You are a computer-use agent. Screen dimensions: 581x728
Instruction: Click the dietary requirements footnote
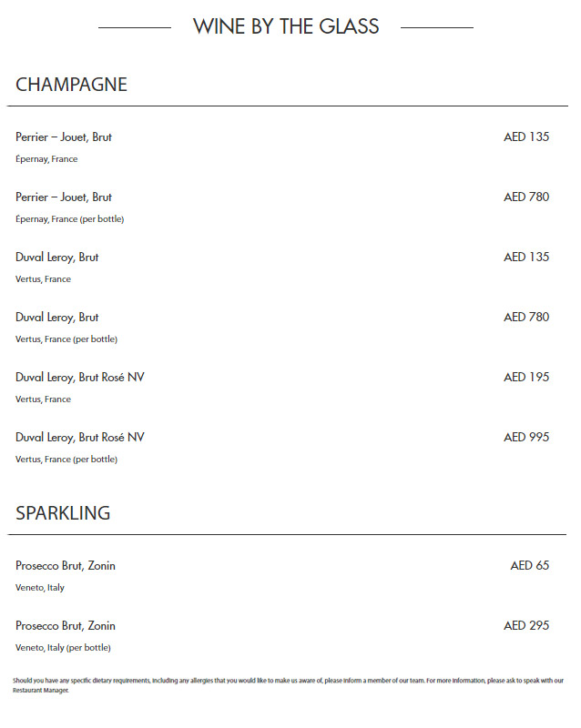click(x=288, y=684)
